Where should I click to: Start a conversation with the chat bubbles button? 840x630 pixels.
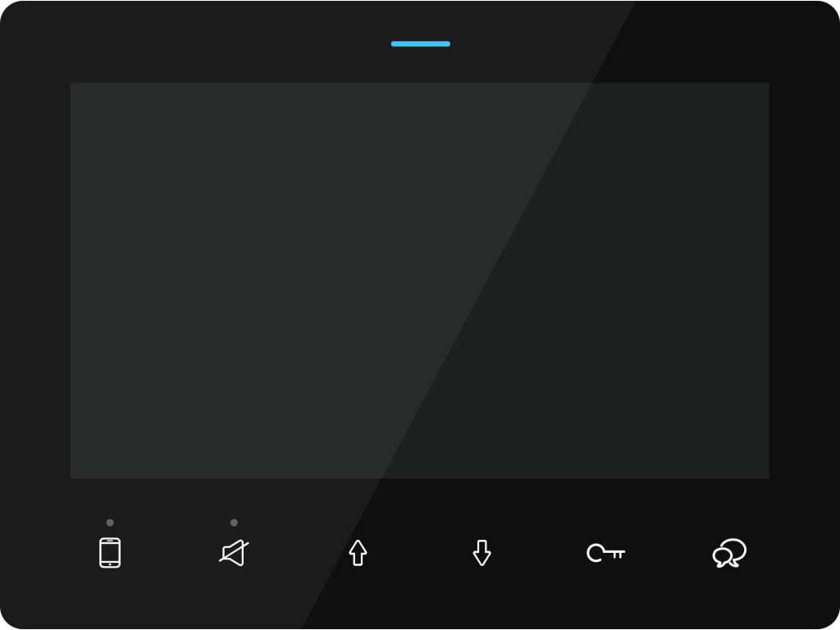coord(729,552)
